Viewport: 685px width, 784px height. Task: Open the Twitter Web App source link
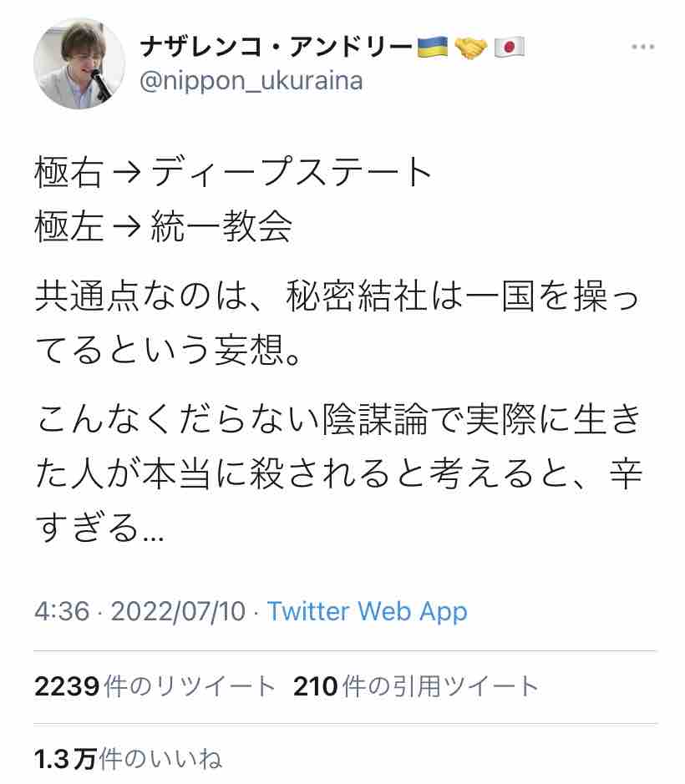[368, 611]
